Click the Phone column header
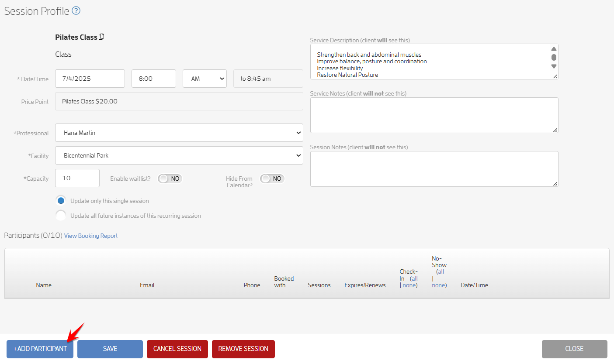This screenshot has width=614, height=364. tap(252, 285)
